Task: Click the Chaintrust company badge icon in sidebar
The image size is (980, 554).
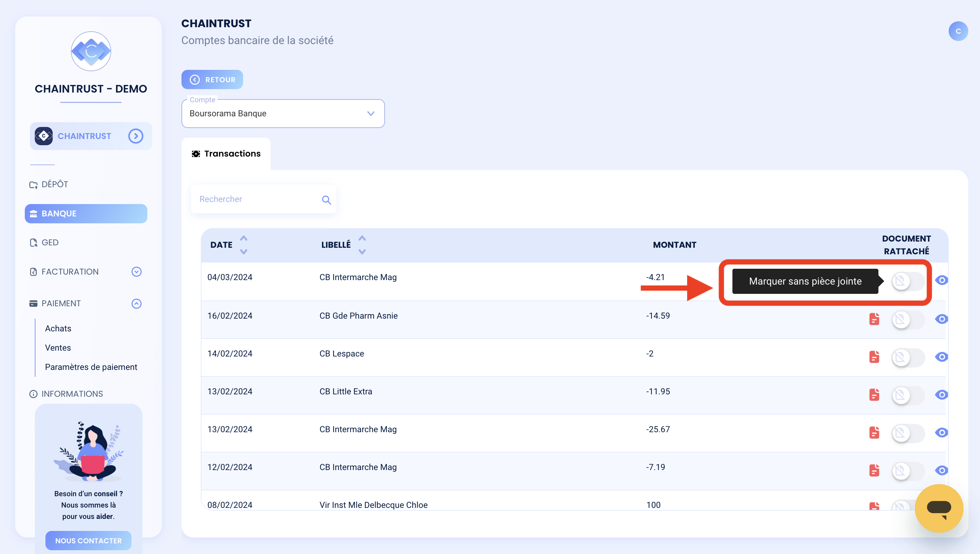Action: click(x=44, y=136)
